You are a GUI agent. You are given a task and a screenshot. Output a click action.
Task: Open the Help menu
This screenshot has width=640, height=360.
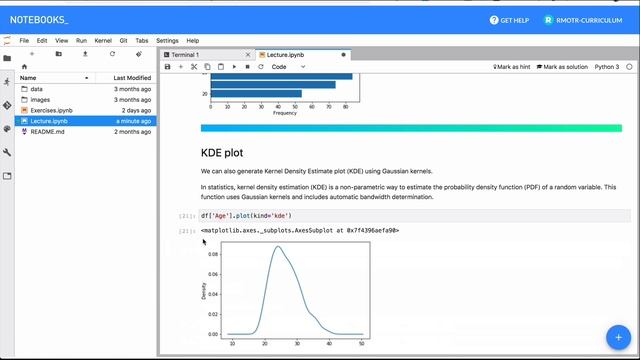193,40
